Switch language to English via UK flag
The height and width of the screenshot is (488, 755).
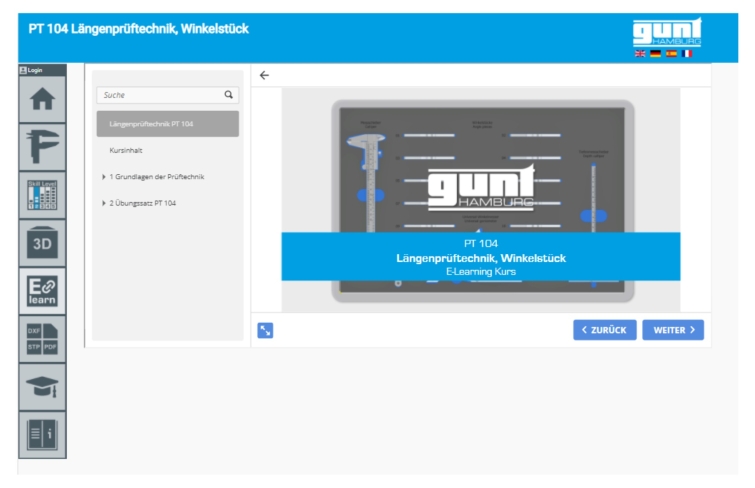click(x=640, y=53)
